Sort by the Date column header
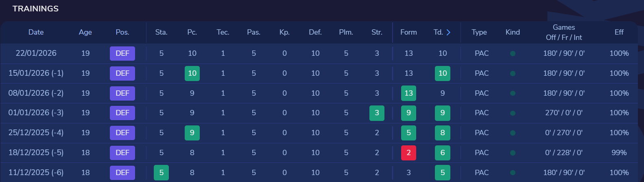The height and width of the screenshot is (182, 644). point(36,32)
